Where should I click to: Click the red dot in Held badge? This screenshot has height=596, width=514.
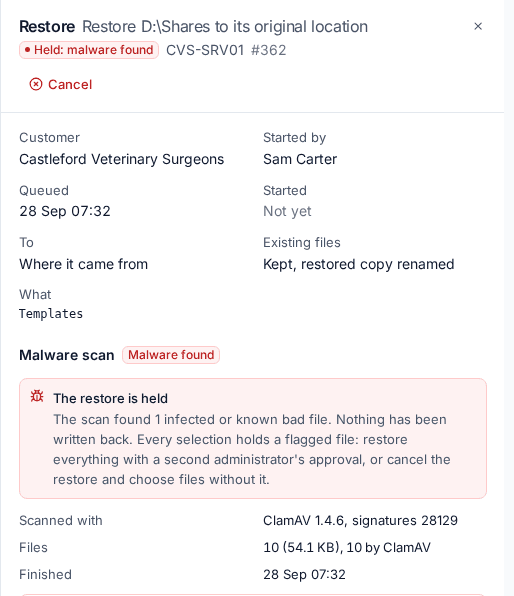coord(27,50)
